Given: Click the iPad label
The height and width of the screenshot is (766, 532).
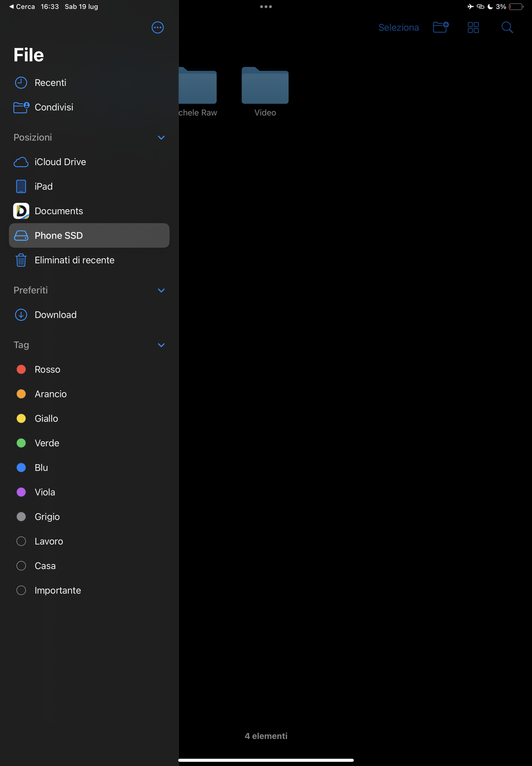Looking at the screenshot, I should (44, 186).
